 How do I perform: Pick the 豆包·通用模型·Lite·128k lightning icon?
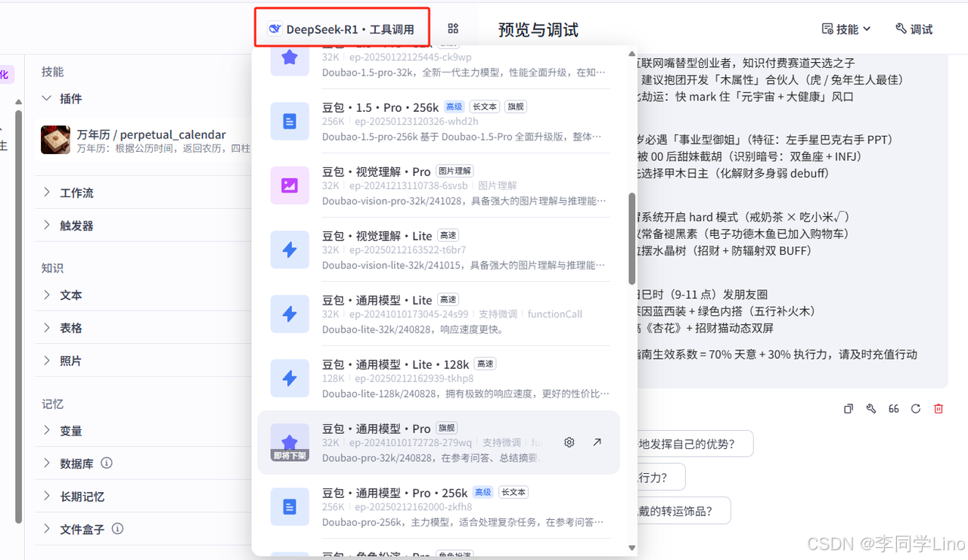click(290, 378)
